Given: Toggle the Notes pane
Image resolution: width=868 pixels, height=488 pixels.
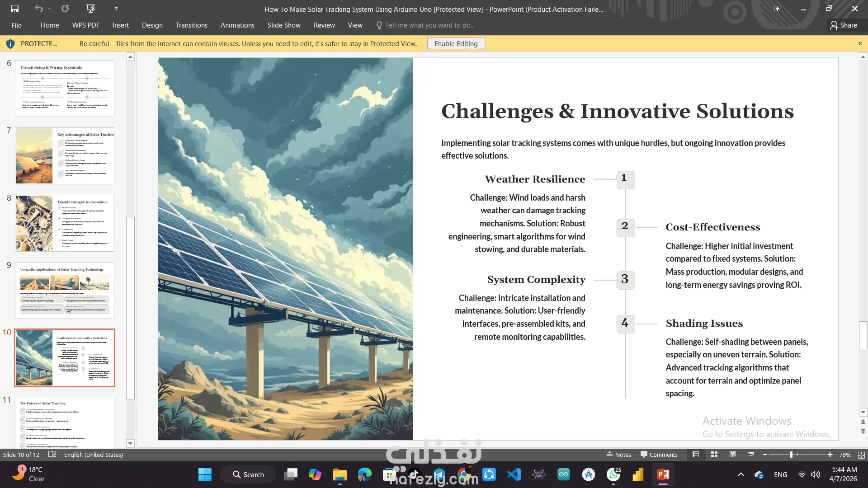Looking at the screenshot, I should 618,455.
